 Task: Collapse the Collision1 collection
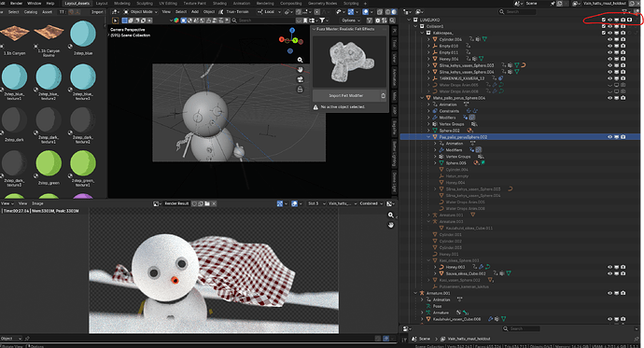pos(415,26)
